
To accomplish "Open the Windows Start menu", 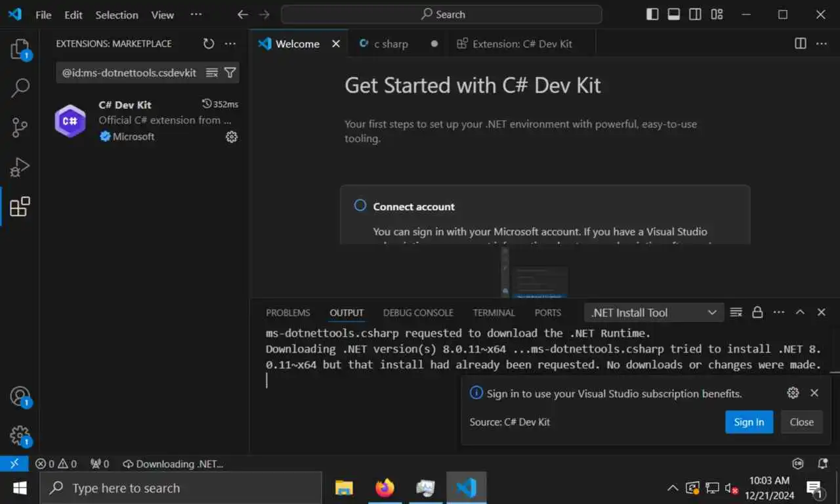I will (x=19, y=488).
